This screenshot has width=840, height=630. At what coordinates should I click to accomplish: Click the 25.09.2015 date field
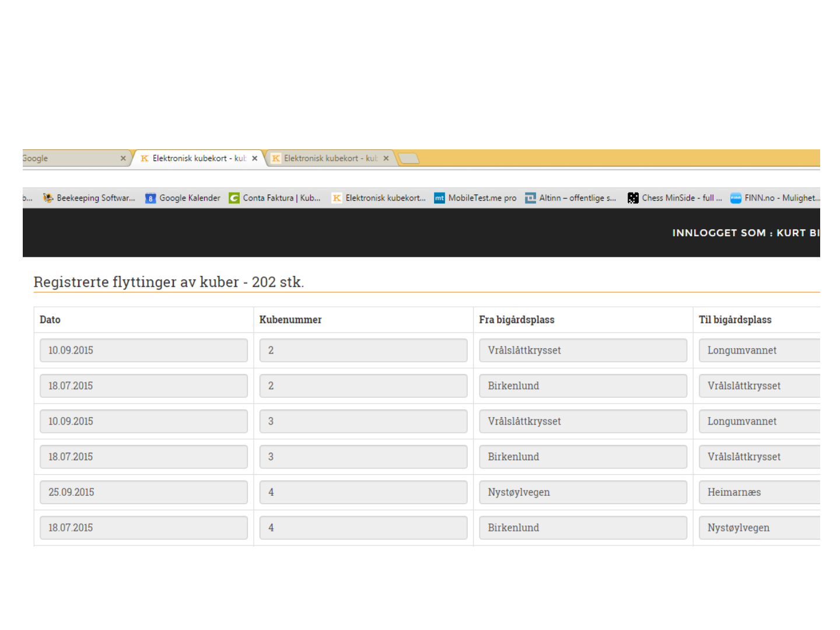143,492
